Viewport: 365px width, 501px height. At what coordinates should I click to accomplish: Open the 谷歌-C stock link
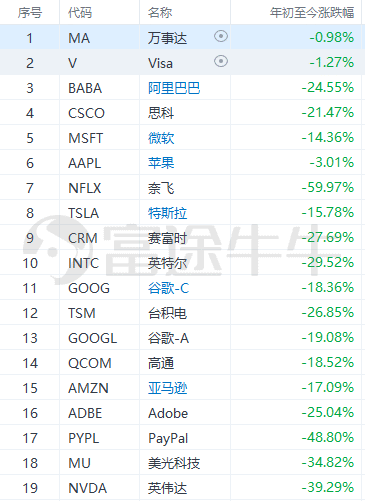(169, 288)
